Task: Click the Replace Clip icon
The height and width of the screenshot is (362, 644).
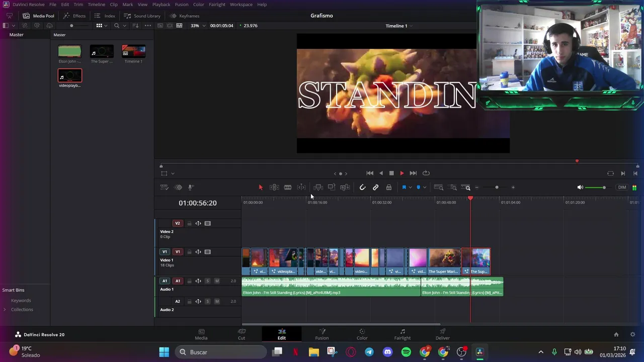Action: pos(345,188)
